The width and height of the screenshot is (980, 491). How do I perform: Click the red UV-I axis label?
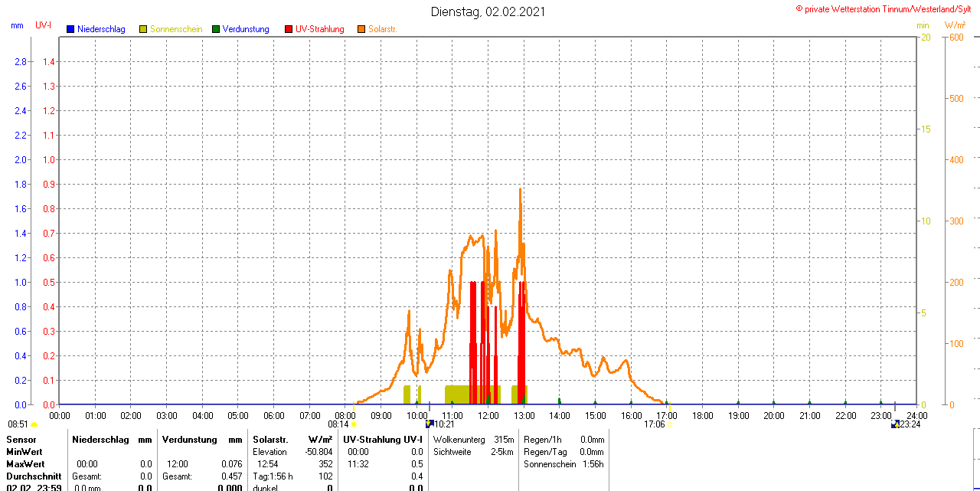(44, 25)
